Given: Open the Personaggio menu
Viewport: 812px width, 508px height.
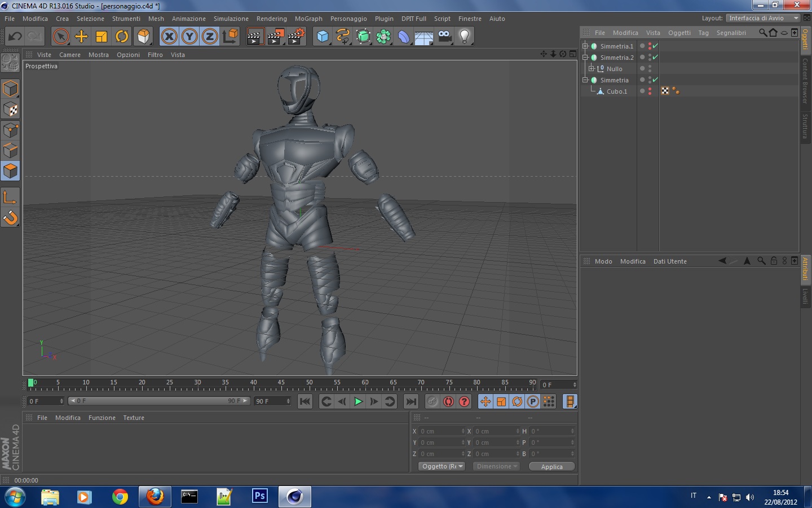Looking at the screenshot, I should click(x=348, y=19).
